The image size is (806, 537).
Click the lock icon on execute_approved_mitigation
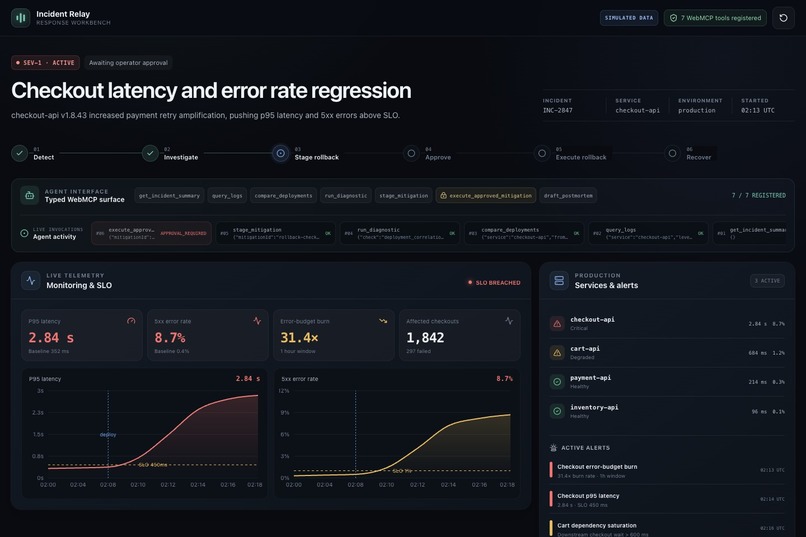pos(444,196)
